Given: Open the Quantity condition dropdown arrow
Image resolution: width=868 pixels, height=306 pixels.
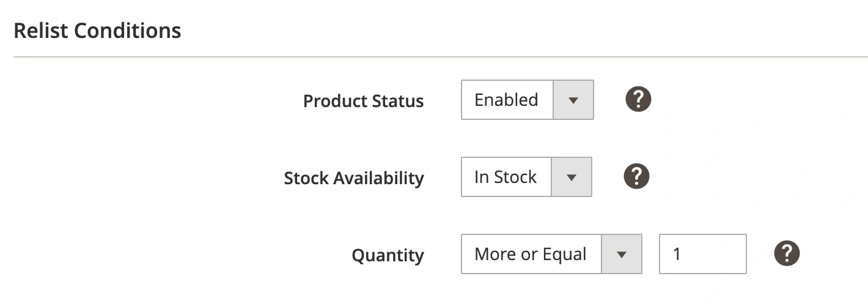Looking at the screenshot, I should (x=622, y=254).
